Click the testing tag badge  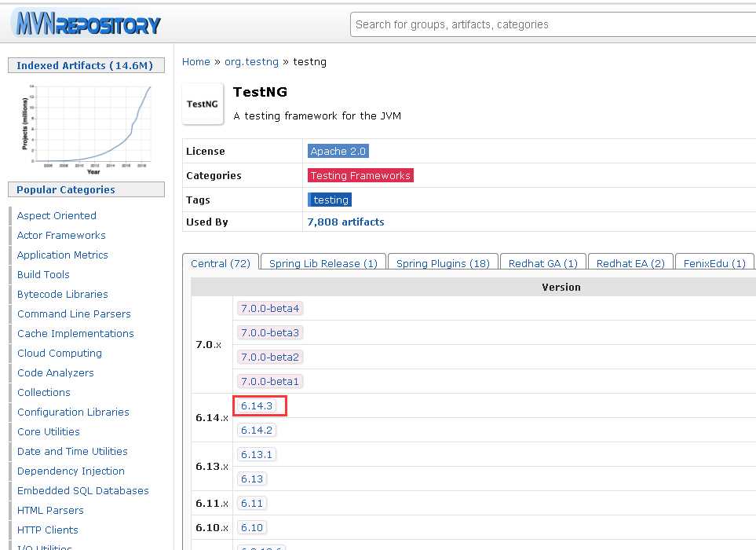click(x=331, y=200)
